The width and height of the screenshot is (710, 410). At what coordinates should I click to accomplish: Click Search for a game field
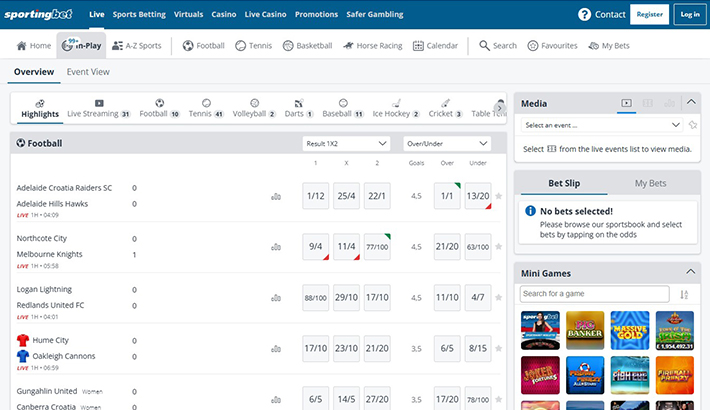(595, 294)
